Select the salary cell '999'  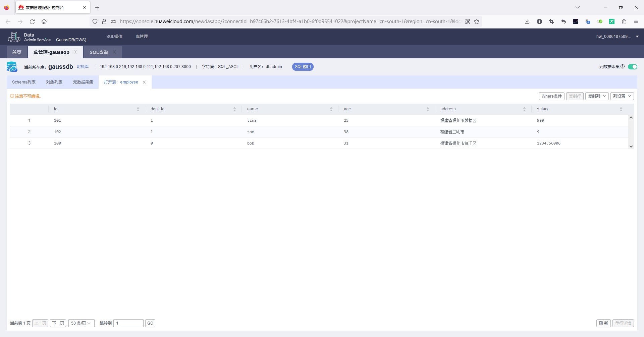click(x=540, y=120)
